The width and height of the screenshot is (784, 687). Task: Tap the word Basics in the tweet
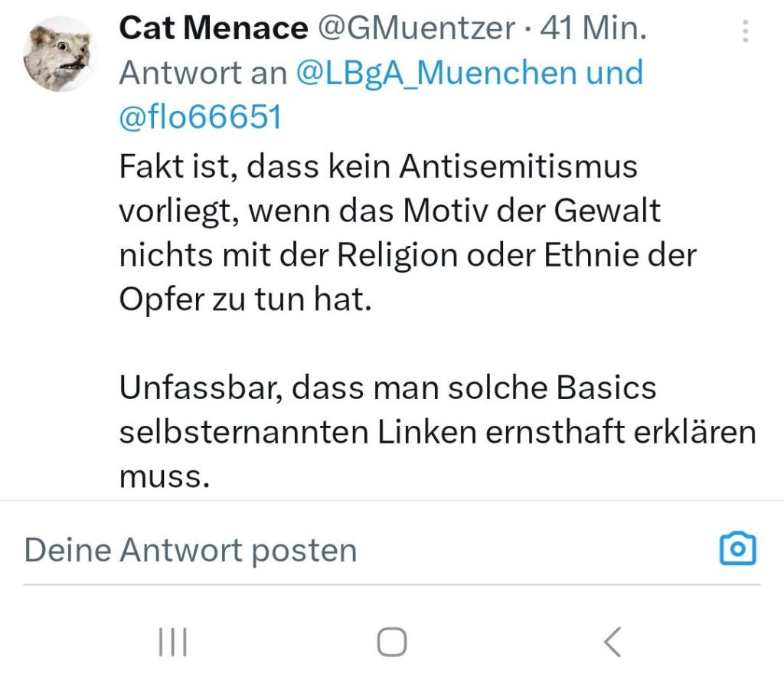[606, 388]
